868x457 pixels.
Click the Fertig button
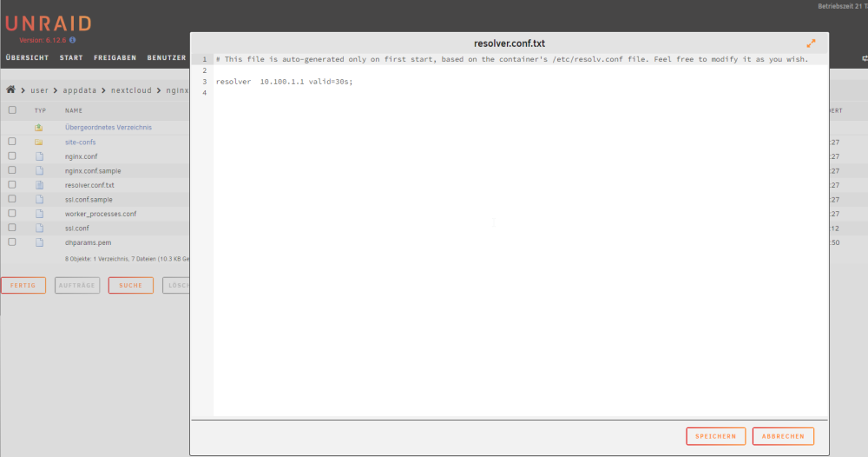coord(23,285)
